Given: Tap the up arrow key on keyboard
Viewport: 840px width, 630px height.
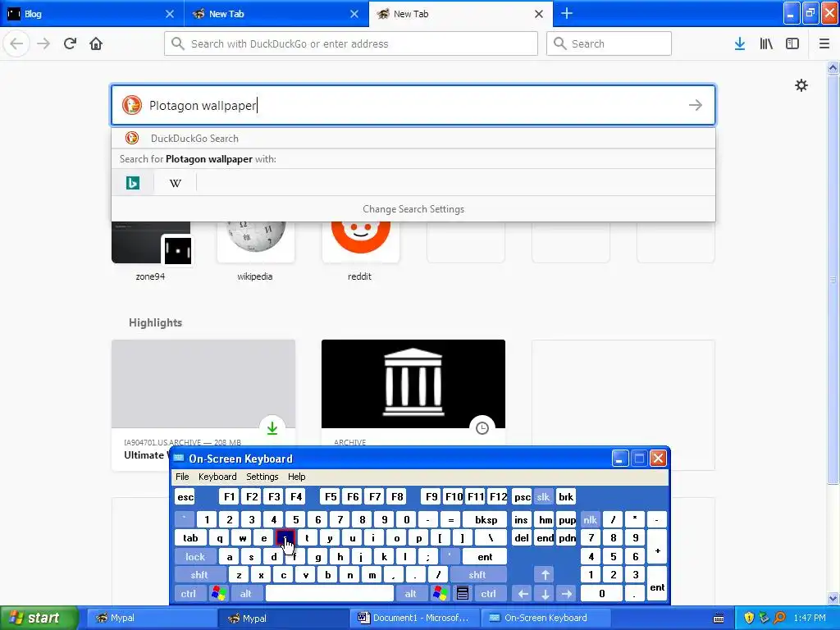Looking at the screenshot, I should coord(545,575).
